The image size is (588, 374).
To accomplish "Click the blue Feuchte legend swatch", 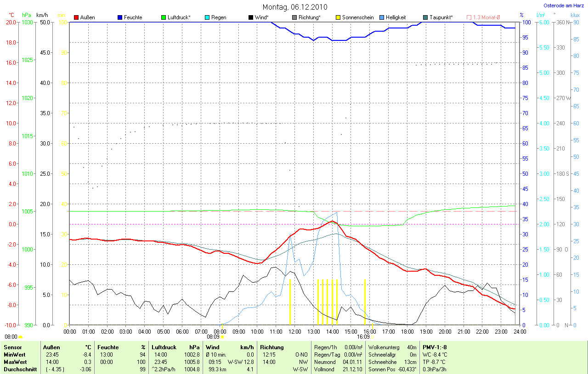I will coord(120,17).
